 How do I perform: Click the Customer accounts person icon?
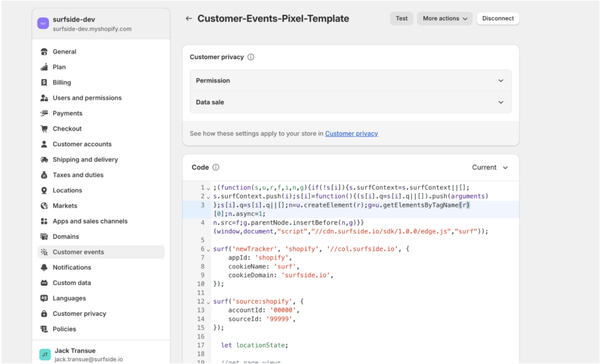coord(44,144)
